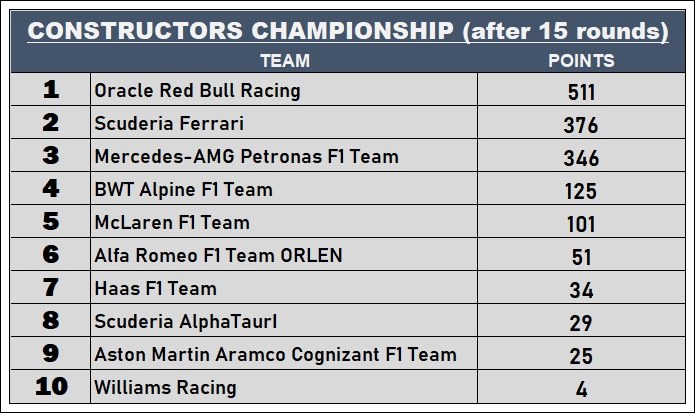
Task: Click the Constructors Championship title heading
Action: click(x=348, y=31)
